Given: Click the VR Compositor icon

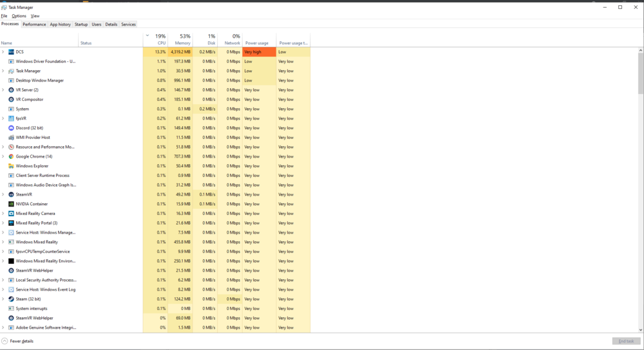Looking at the screenshot, I should pos(11,99).
